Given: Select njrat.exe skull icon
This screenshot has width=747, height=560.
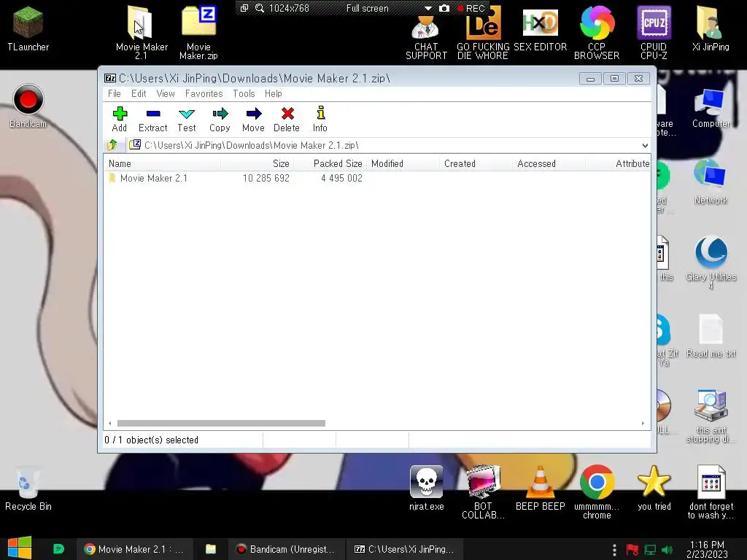Looking at the screenshot, I should (426, 488).
